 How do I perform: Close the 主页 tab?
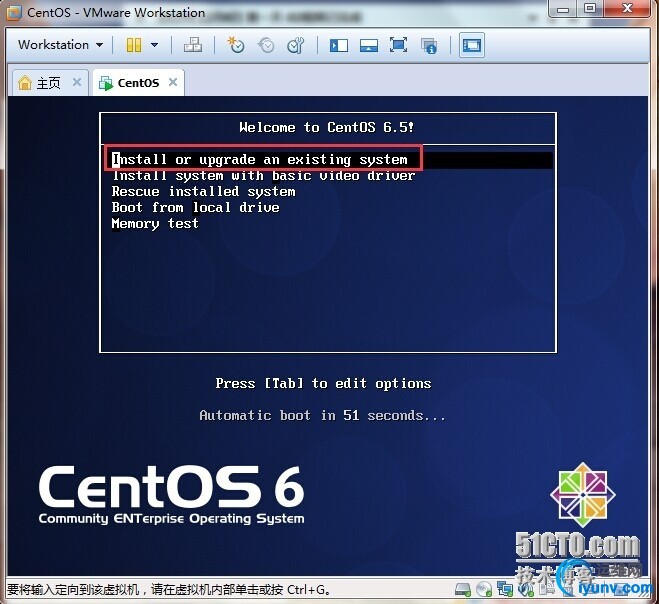tap(77, 82)
